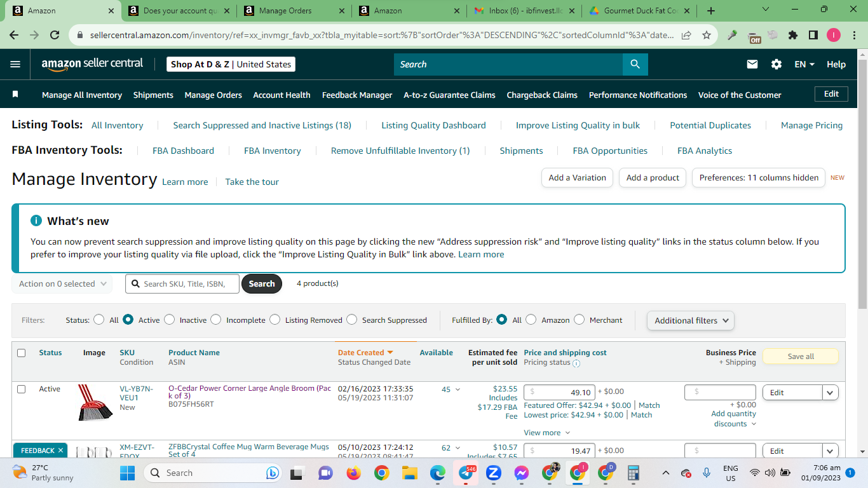Dismiss the Feedback tab with its X
Image resolution: width=868 pixels, height=488 pixels.
pos(60,451)
